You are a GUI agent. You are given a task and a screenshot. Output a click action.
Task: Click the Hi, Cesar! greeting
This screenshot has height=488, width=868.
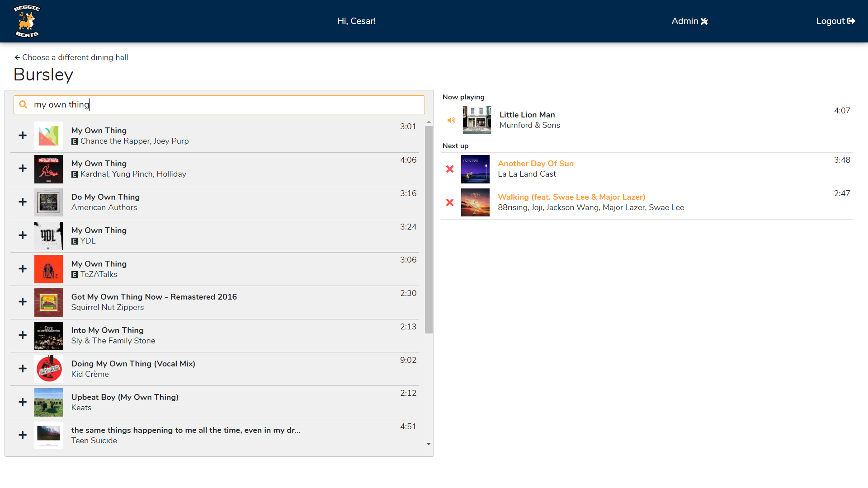pyautogui.click(x=356, y=21)
